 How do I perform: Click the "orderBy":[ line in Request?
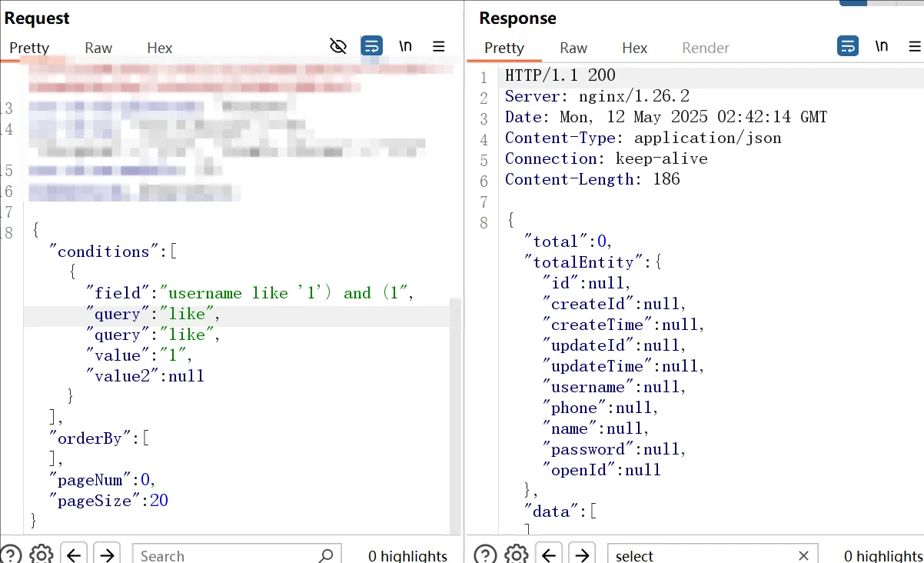[98, 438]
